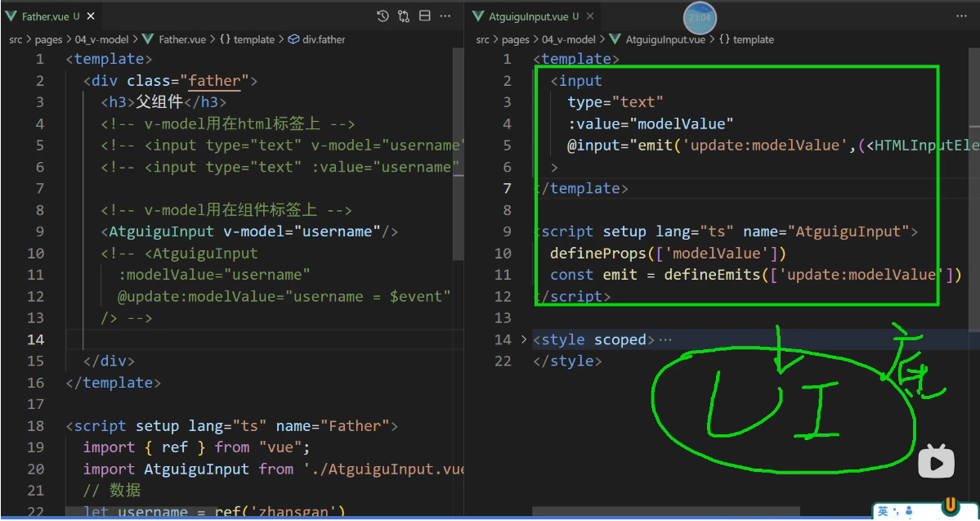This screenshot has height=521, width=980.
Task: Click the AtguiguInput.vue horizontal scrollbar thumb
Action: pyautogui.click(x=666, y=512)
